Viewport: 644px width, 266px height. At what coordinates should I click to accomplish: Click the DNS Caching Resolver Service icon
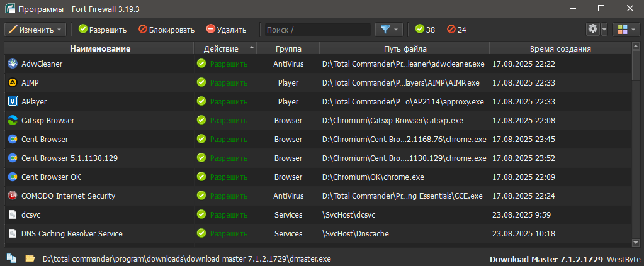click(13, 233)
